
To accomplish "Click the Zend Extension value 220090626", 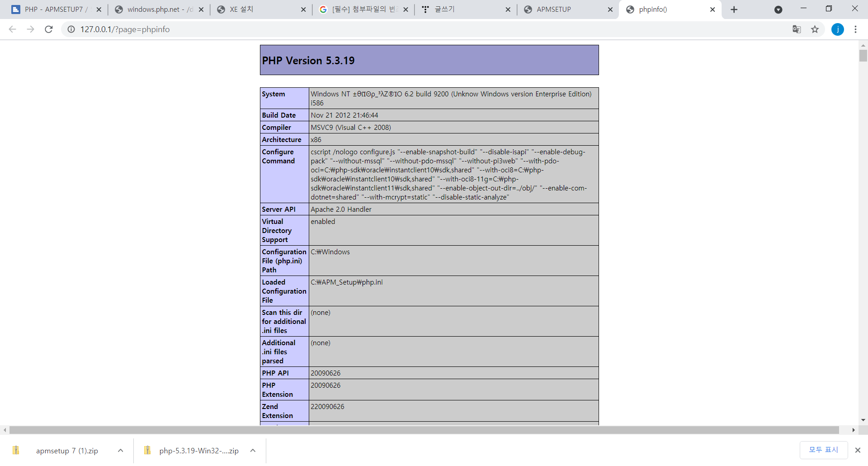I will click(x=327, y=407).
